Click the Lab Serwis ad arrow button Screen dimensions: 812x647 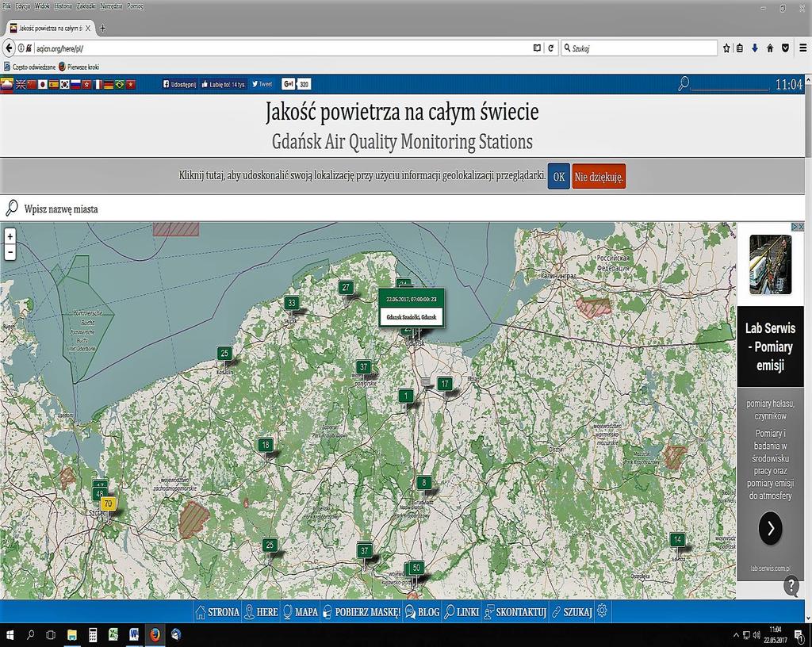pos(770,528)
